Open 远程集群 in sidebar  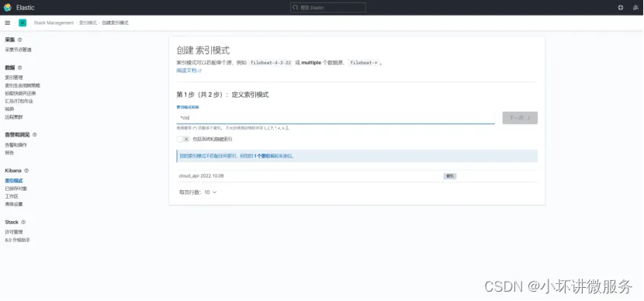point(13,117)
